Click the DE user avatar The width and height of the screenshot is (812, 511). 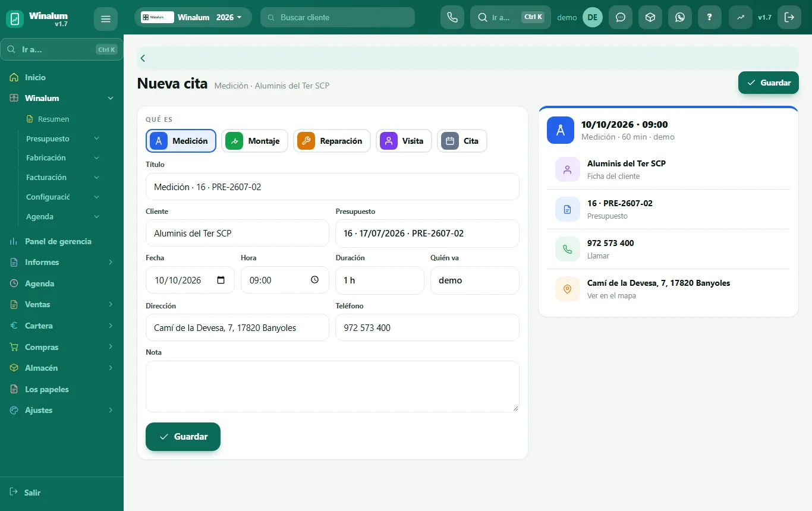593,17
